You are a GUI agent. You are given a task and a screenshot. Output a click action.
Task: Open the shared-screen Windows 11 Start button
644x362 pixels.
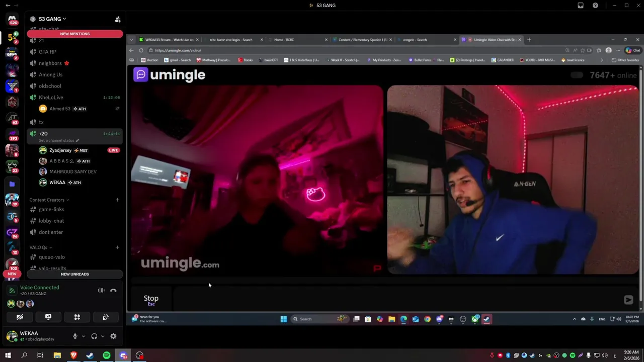click(284, 319)
